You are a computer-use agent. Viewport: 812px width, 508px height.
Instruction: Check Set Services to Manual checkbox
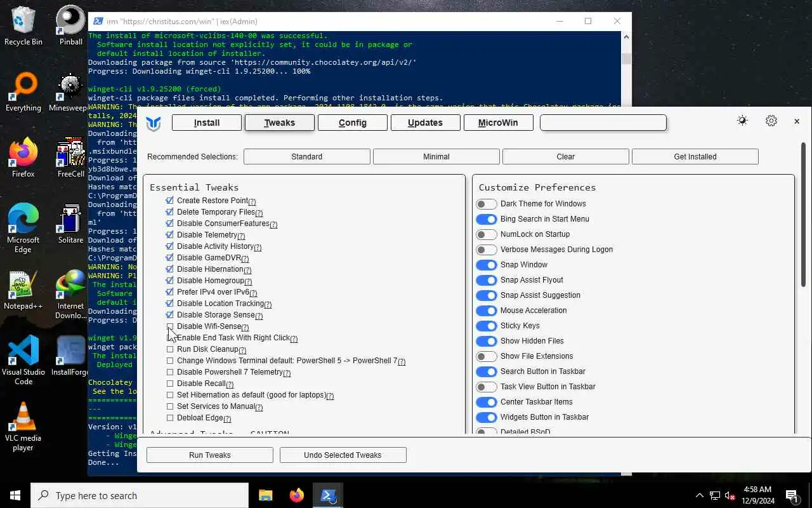pos(170,406)
